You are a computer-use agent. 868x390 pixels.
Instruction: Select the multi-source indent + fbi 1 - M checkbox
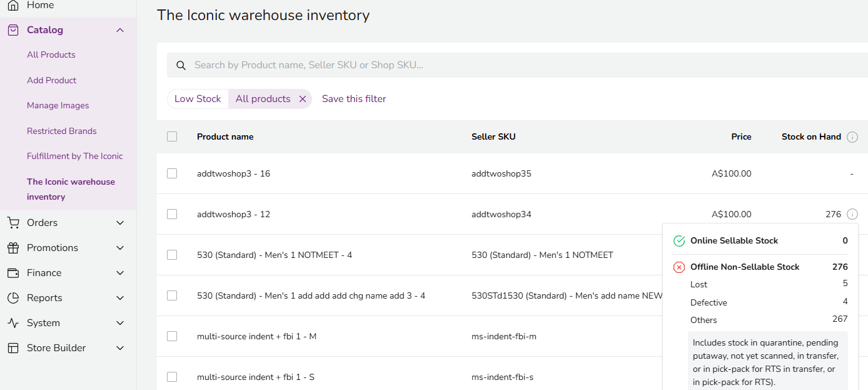(x=172, y=336)
